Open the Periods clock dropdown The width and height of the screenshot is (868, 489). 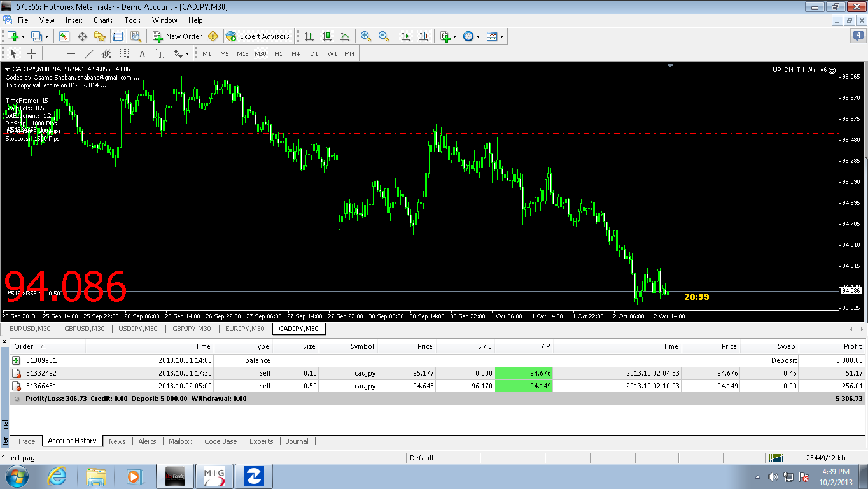point(471,36)
